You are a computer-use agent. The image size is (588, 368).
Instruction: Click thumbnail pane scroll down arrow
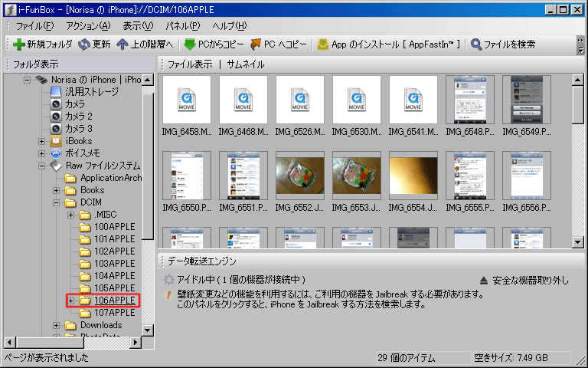pyautogui.click(x=578, y=242)
